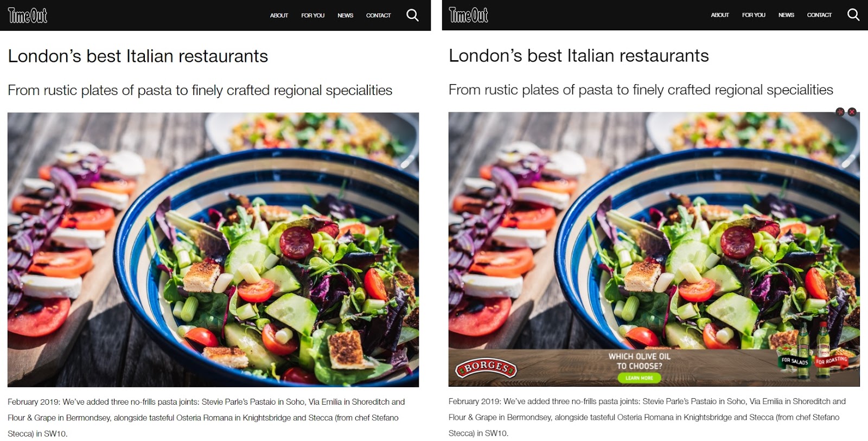The width and height of the screenshot is (868, 441).
Task: Open FOR YOU in the left page navigation
Action: tap(313, 15)
